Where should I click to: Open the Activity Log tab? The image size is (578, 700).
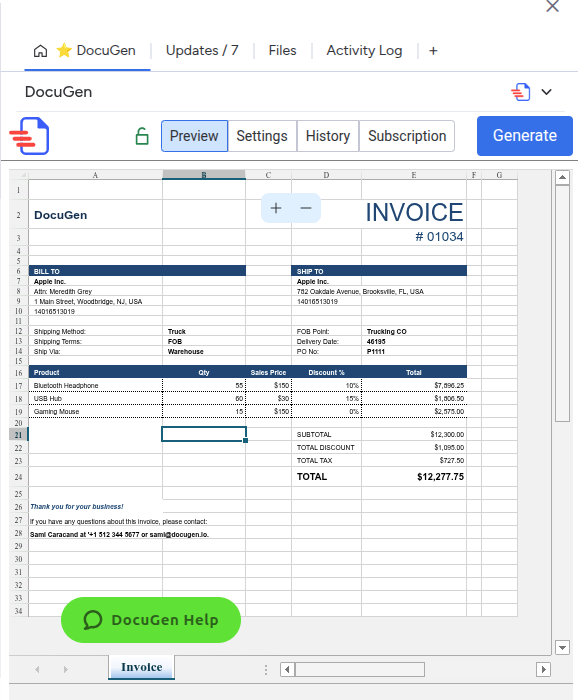pyautogui.click(x=364, y=51)
